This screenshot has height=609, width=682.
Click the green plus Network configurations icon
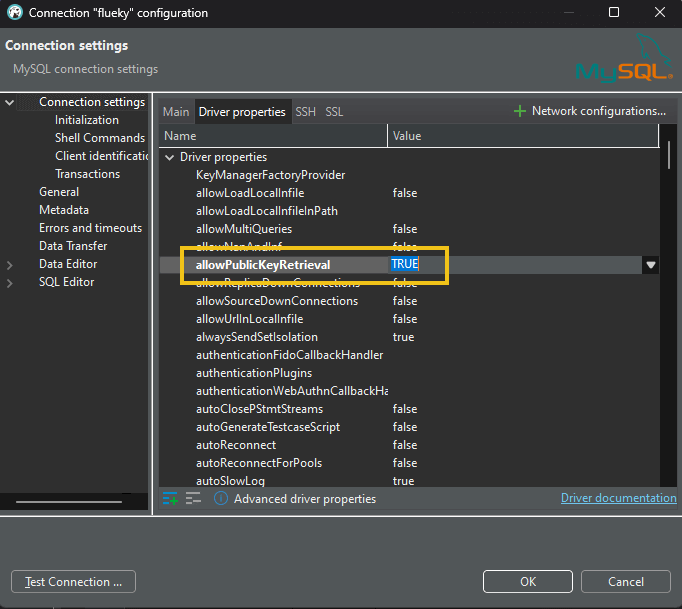519,111
